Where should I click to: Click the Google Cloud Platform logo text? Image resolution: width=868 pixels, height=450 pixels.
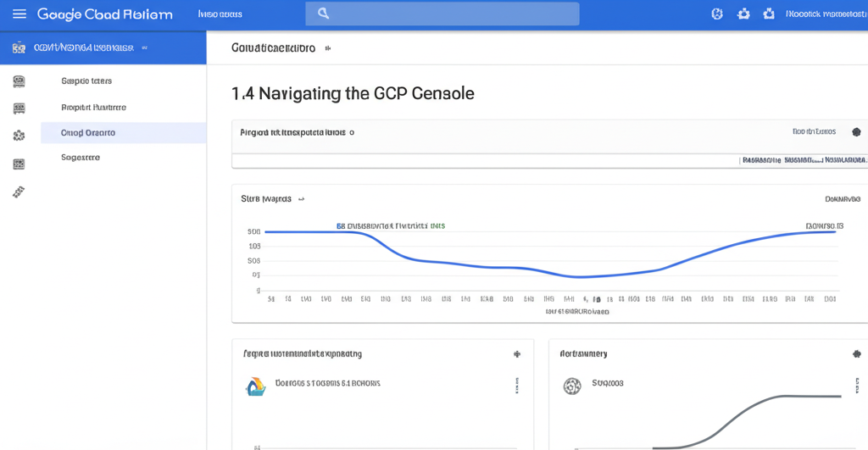tap(104, 14)
